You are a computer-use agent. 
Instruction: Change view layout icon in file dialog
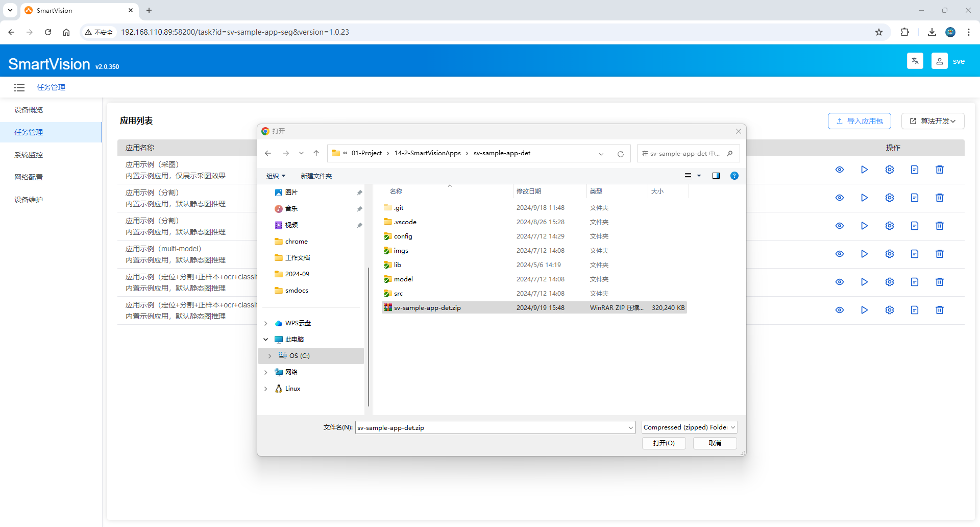tap(688, 176)
